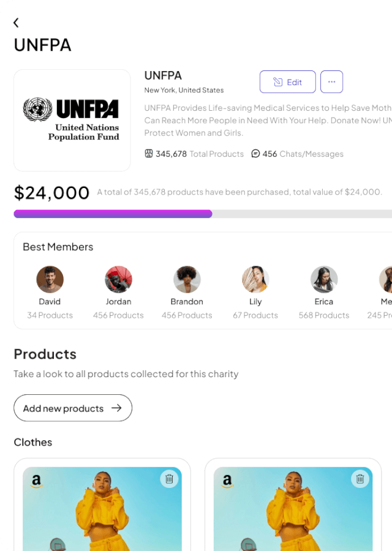Viewport: 392px width, 551px height.
Task: Select Lily's profile avatar
Action: [x=255, y=279]
